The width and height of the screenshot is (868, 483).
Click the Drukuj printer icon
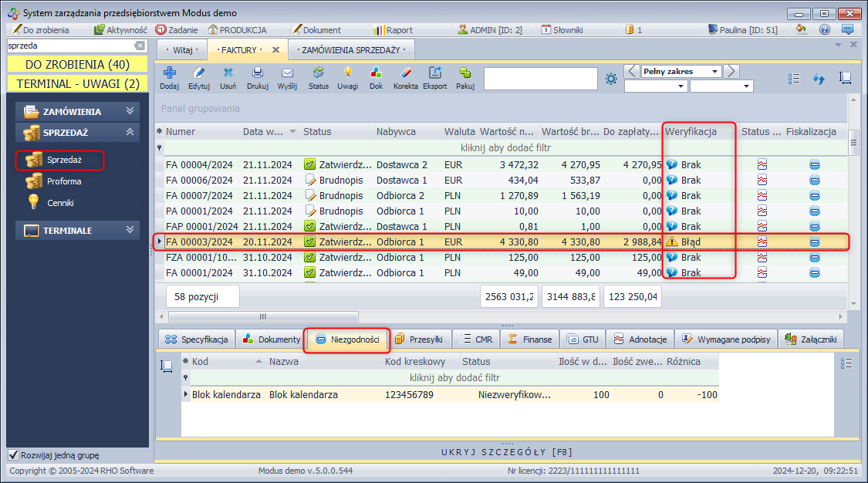click(x=258, y=73)
